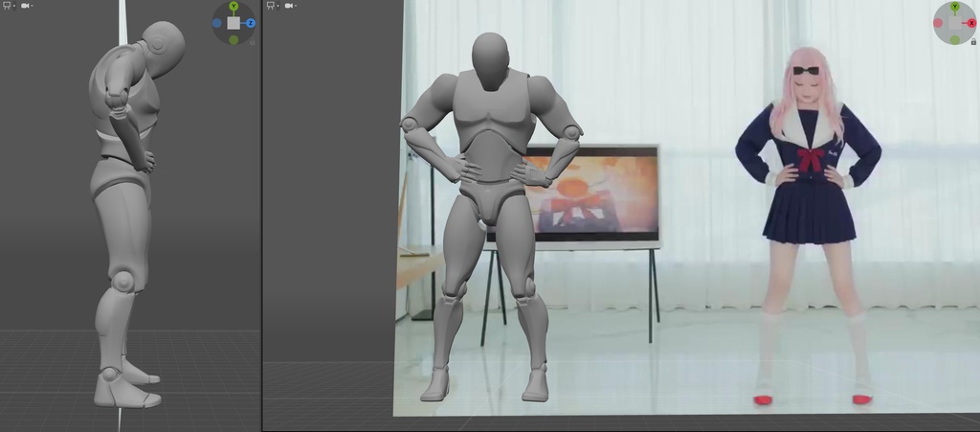Expand the display mode arrow in left viewport
Image resolution: width=980 pixels, height=432 pixels.
coord(14,7)
